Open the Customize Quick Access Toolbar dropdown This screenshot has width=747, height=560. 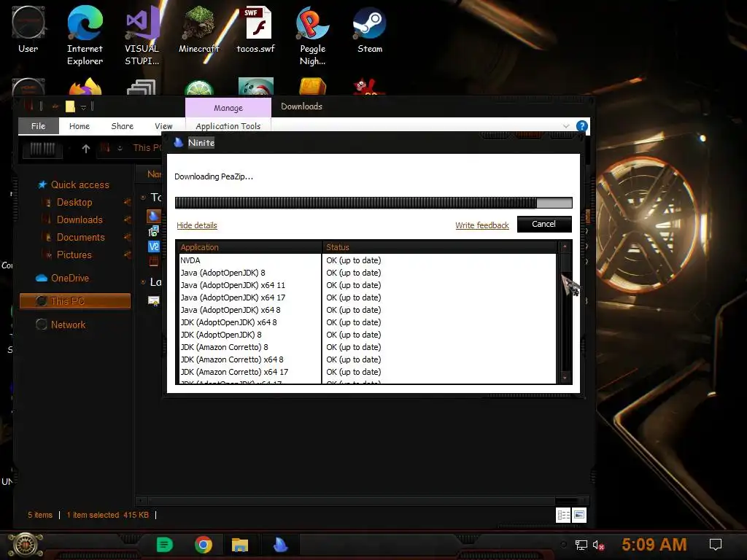pos(83,107)
